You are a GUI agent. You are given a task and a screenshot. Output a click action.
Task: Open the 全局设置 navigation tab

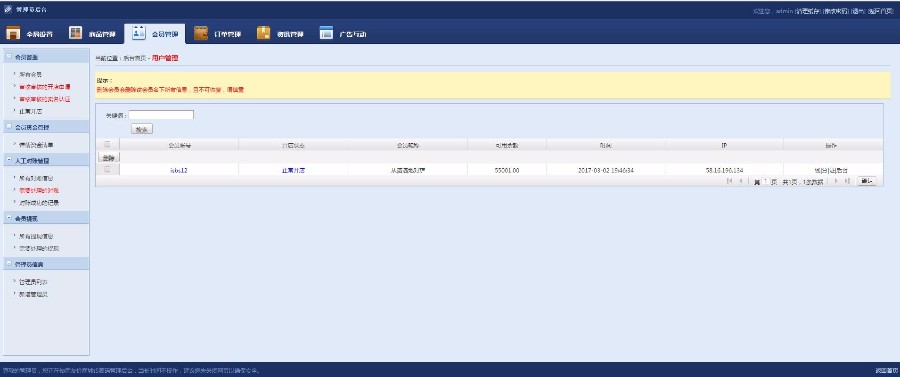click(40, 34)
